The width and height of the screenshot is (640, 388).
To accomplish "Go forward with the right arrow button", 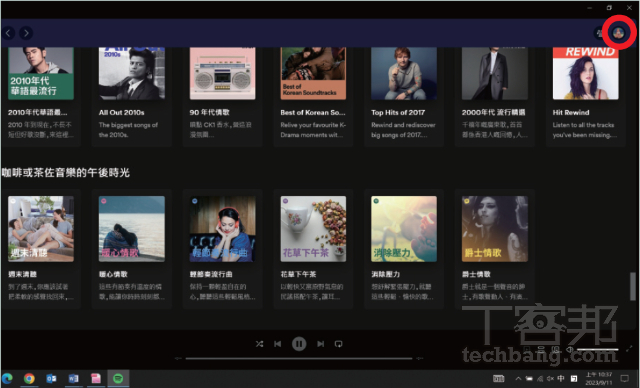I will tap(26, 33).
